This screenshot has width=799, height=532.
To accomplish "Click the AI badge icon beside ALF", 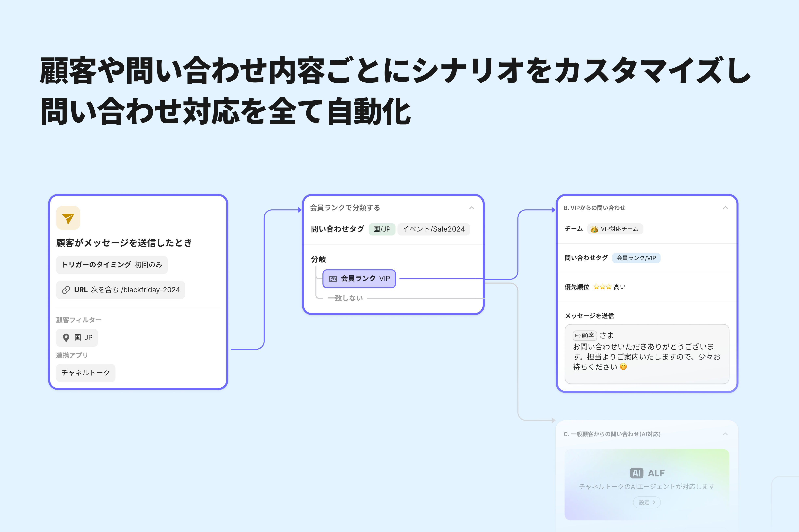I will [x=636, y=473].
